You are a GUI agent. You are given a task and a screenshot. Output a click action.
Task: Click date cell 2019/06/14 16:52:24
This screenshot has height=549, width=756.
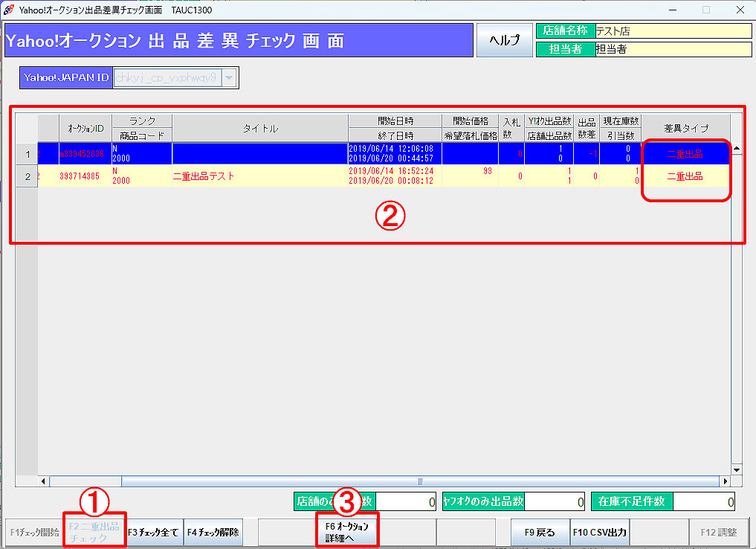coord(391,171)
